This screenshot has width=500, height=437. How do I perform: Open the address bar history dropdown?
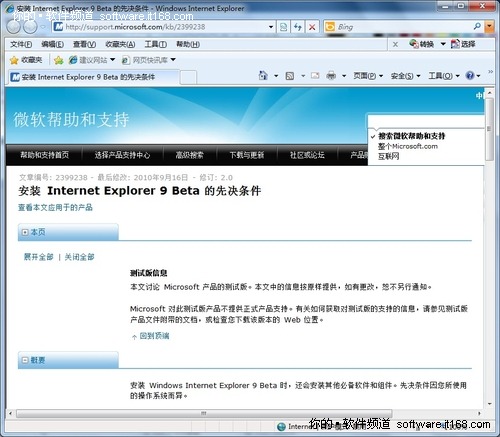click(x=271, y=27)
